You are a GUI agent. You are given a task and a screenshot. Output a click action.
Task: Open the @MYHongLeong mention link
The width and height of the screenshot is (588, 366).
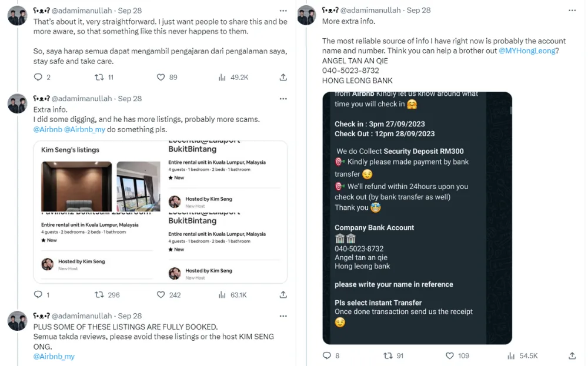[x=527, y=51]
